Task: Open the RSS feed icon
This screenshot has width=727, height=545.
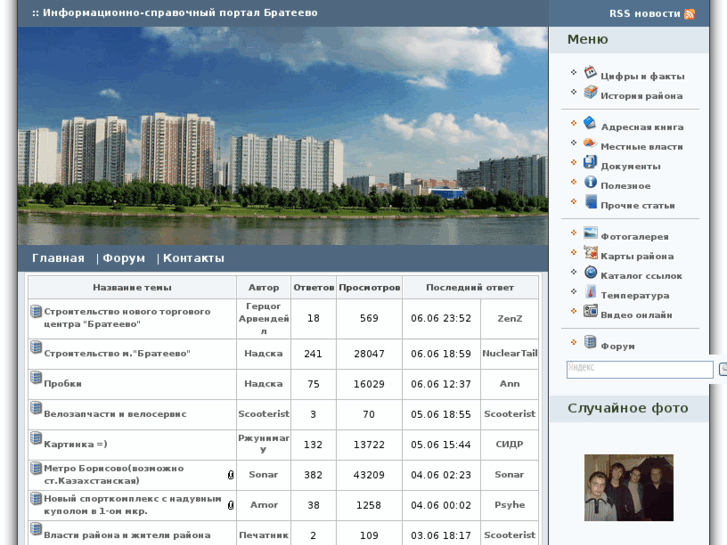Action: pos(689,14)
